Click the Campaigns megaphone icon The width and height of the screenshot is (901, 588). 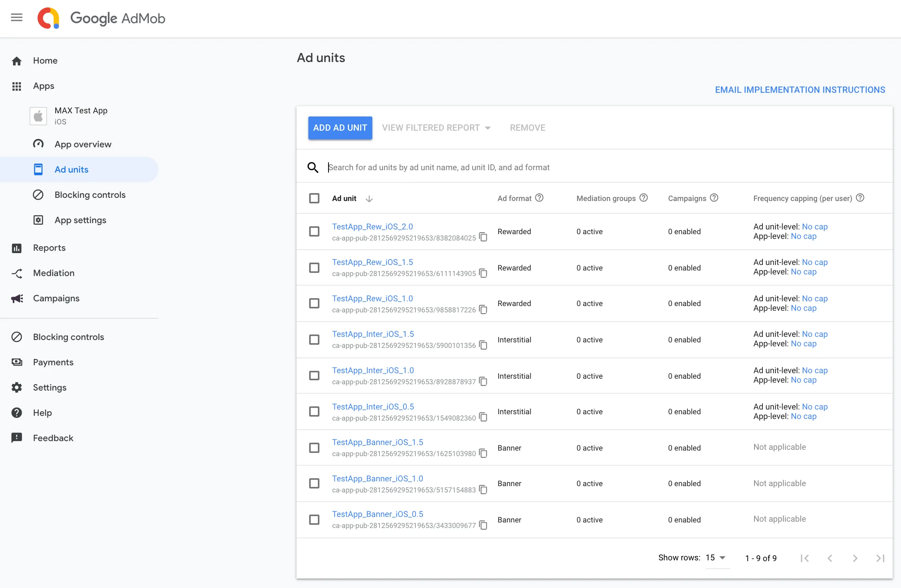point(17,298)
